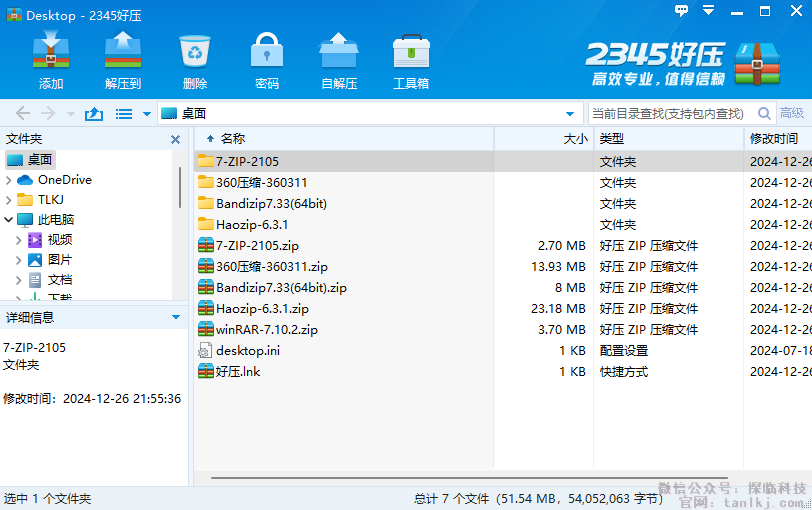Click the desktop.ini file icon
This screenshot has height=510, width=812.
(x=205, y=351)
